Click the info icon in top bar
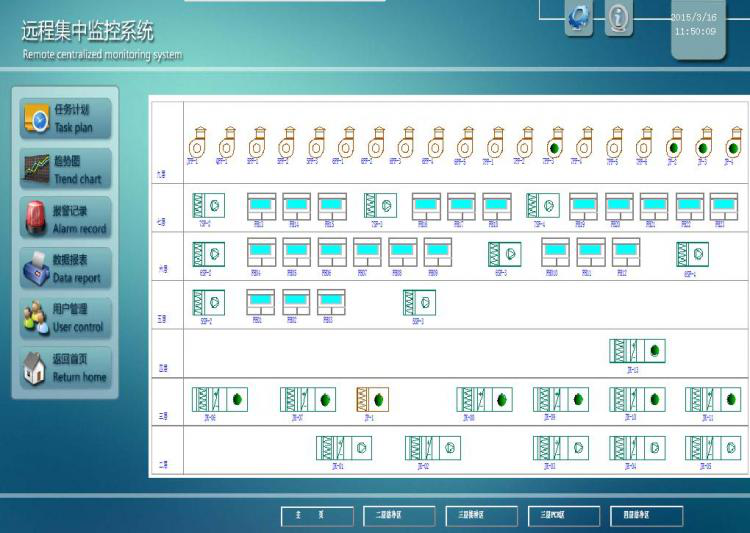The width and height of the screenshot is (750, 533). click(x=619, y=17)
